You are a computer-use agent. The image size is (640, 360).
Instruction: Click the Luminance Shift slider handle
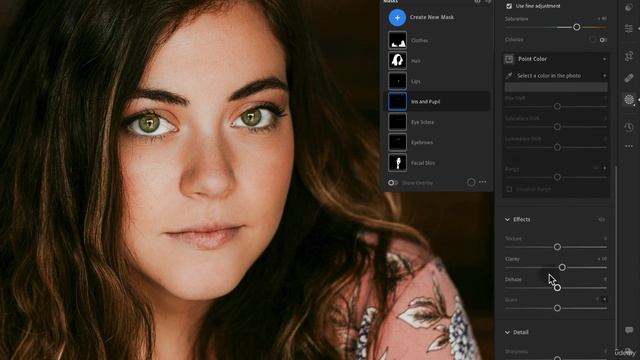(x=557, y=147)
